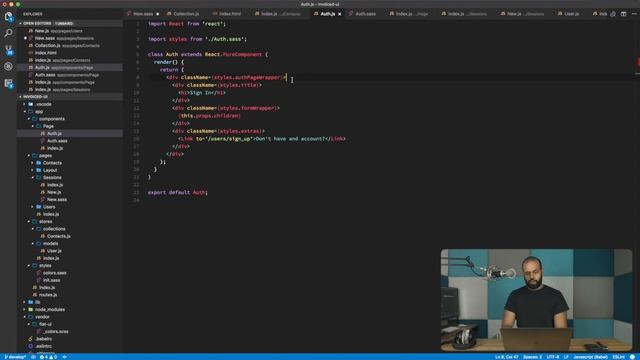This screenshot has width=640, height=360.
Task: Collapse the vendor folder
Action: (24, 317)
